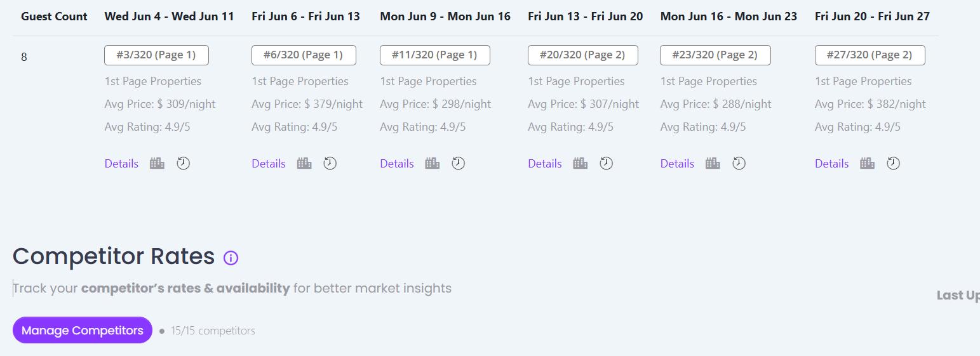This screenshot has width=980, height=356.
Task: Click the #27/320 (Page 2) rank badge
Action: pyautogui.click(x=869, y=55)
